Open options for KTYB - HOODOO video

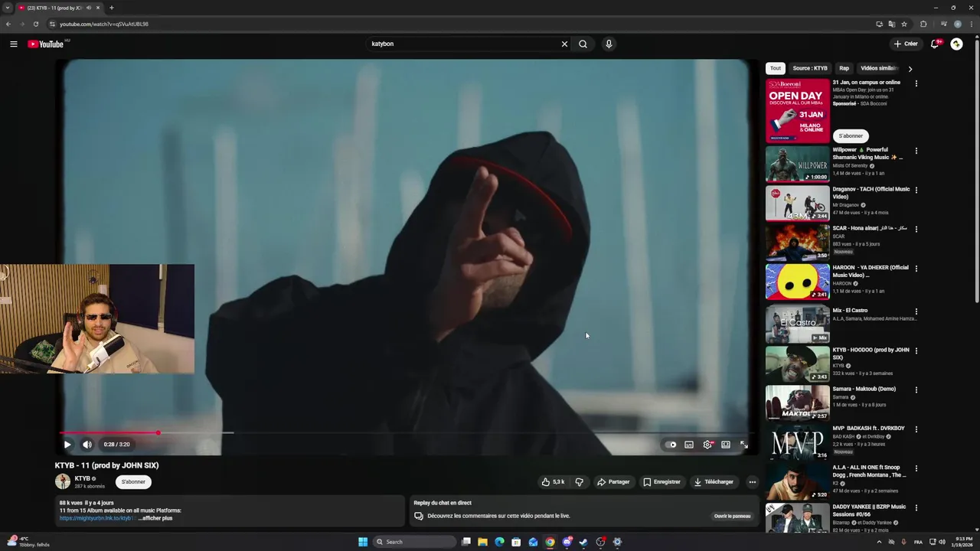916,350
